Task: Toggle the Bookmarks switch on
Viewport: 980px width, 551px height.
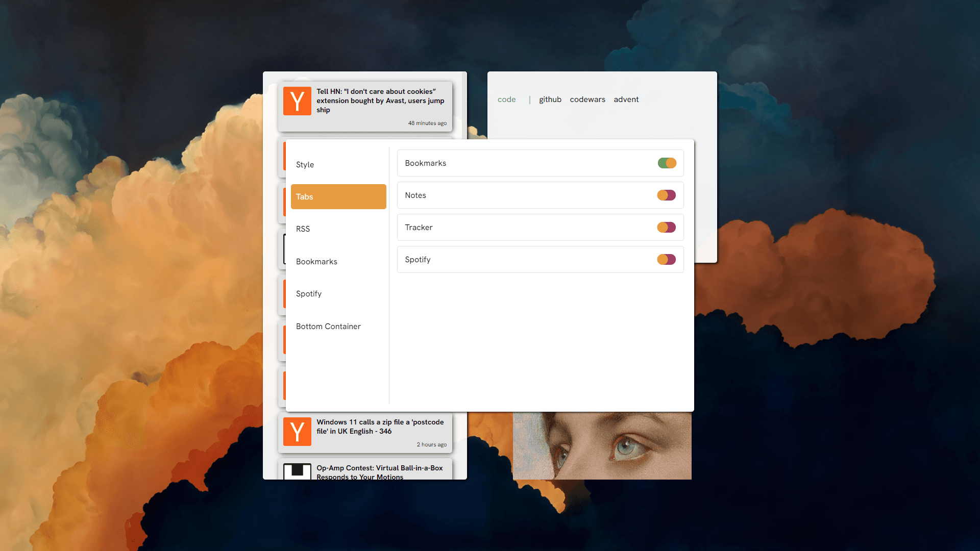Action: [x=666, y=163]
